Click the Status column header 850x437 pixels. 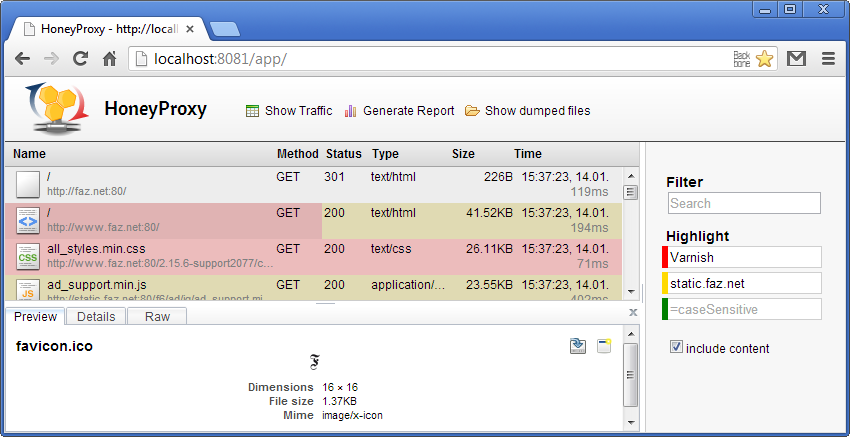[344, 154]
